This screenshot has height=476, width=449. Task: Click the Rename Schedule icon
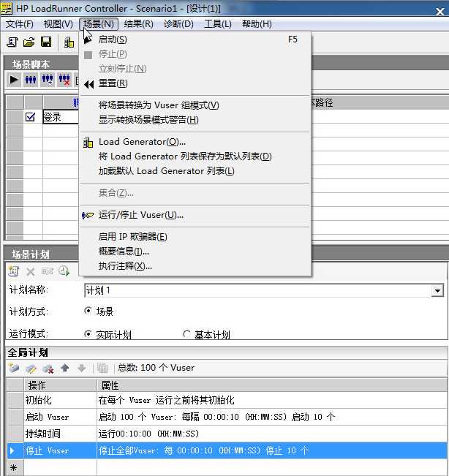[47, 271]
